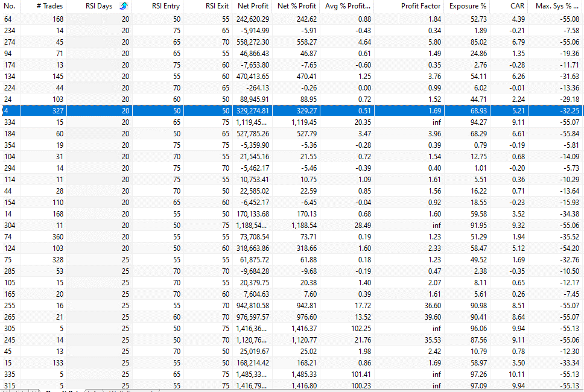
Task: Sort by the RSI Entry column header
Action: (165, 6)
